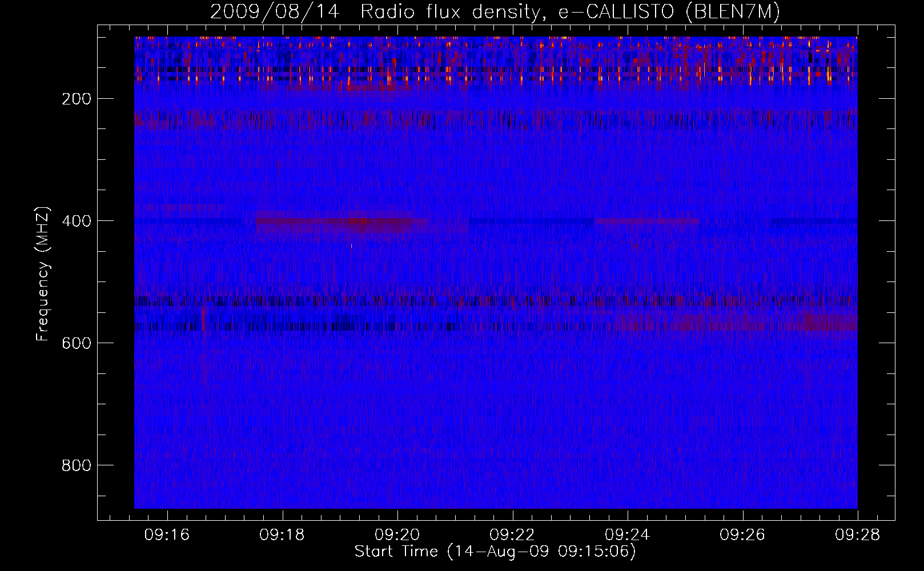Click the Start Time axis caption
Image resolution: width=924 pixels, height=571 pixels.
pyautogui.click(x=495, y=552)
